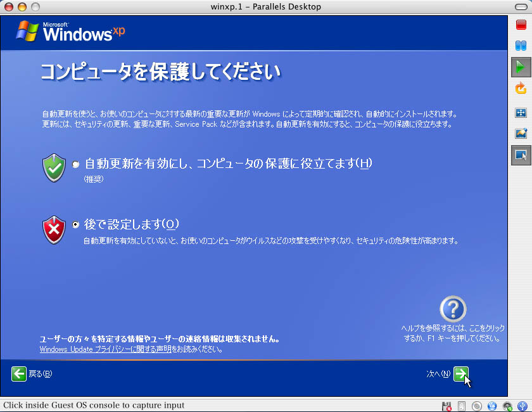Image resolution: width=532 pixels, height=412 pixels.
Task: Open the Windows Update privacy statement link
Action: tap(105, 349)
